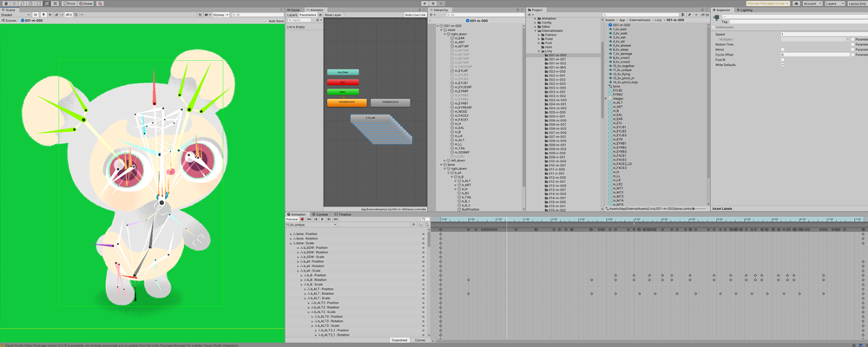Toggle Animation Preview button
The width and height of the screenshot is (868, 347).
click(292, 219)
